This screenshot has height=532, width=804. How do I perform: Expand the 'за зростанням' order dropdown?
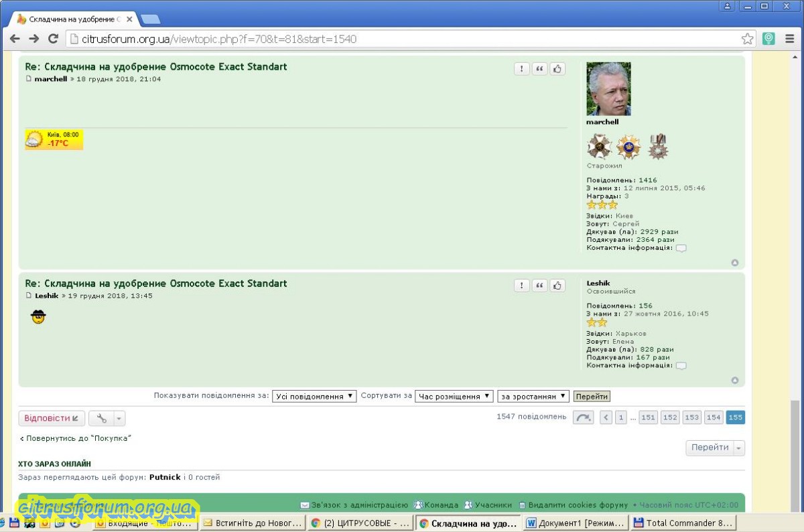[533, 397]
